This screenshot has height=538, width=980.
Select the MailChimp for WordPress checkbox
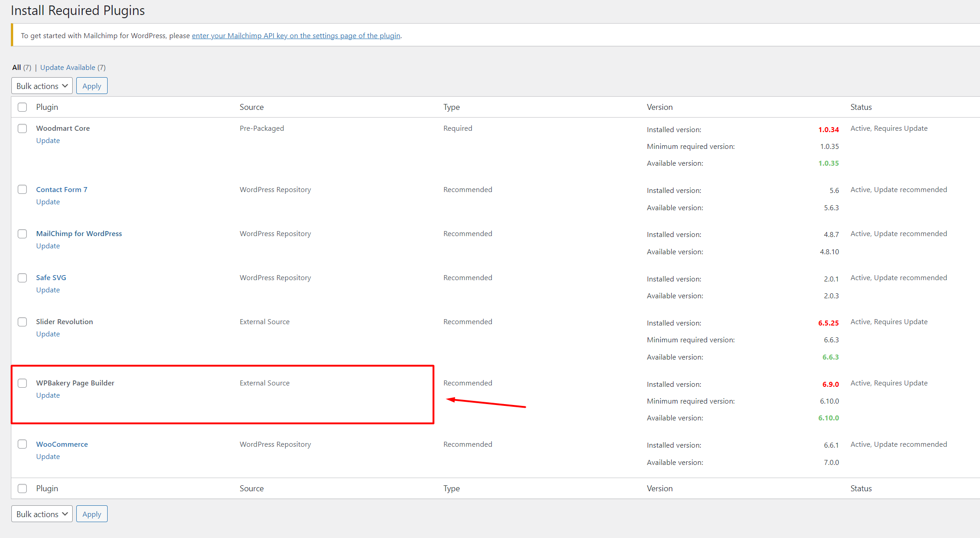coord(22,234)
